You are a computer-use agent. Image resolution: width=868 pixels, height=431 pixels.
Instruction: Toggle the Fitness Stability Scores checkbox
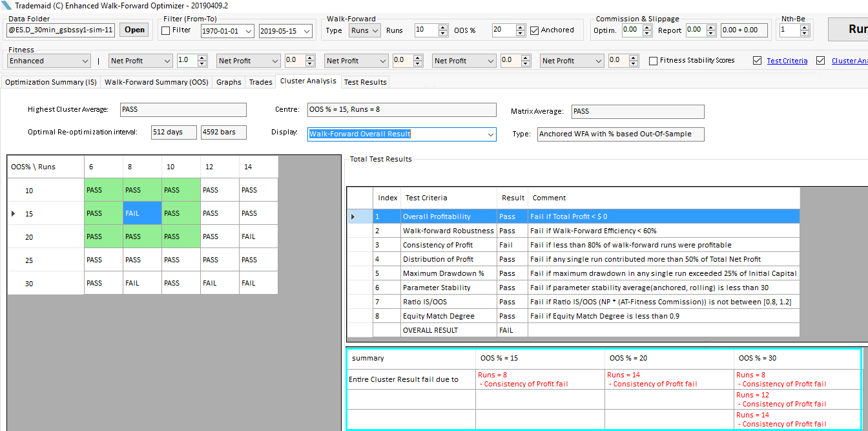tap(654, 61)
